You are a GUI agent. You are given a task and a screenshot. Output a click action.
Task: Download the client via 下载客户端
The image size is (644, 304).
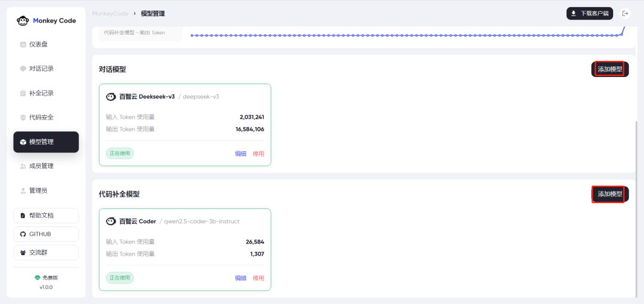(x=589, y=14)
